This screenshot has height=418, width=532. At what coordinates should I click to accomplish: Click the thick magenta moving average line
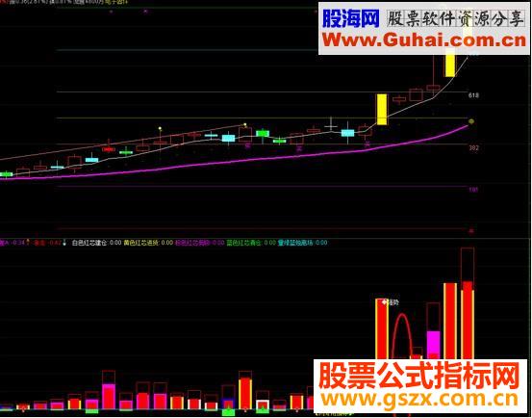tap(238, 162)
